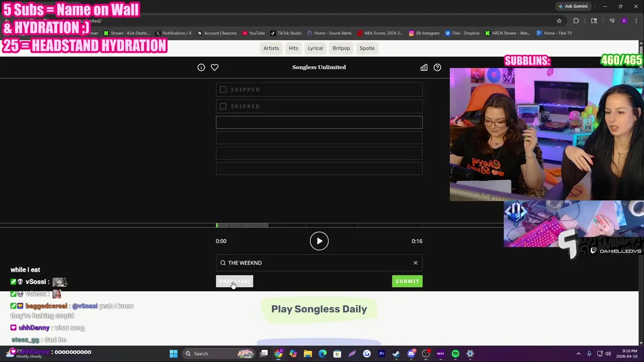The height and width of the screenshot is (362, 644).
Task: Open Microsoft Store in taskbar
Action: [x=337, y=353]
